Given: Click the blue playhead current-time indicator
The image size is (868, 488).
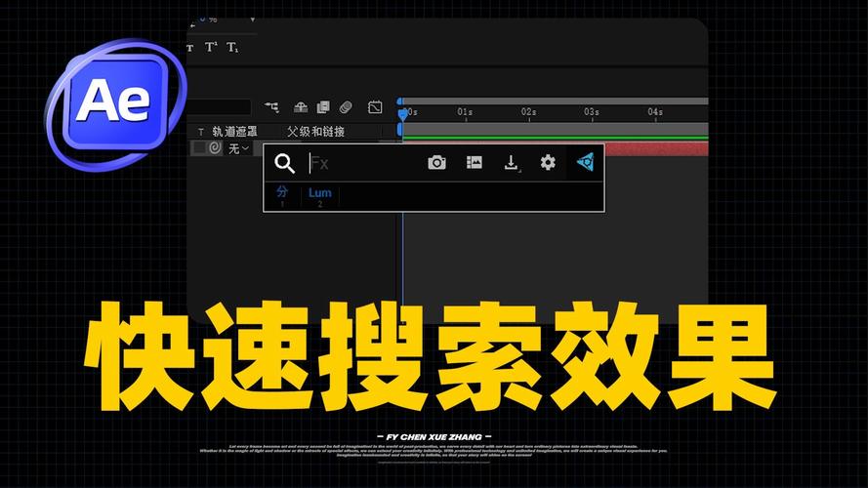Looking at the screenshot, I should 403,114.
